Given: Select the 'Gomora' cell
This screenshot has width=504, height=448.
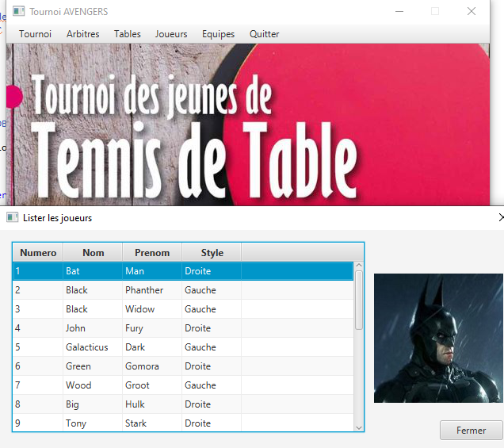Looking at the screenshot, I should click(x=152, y=366).
